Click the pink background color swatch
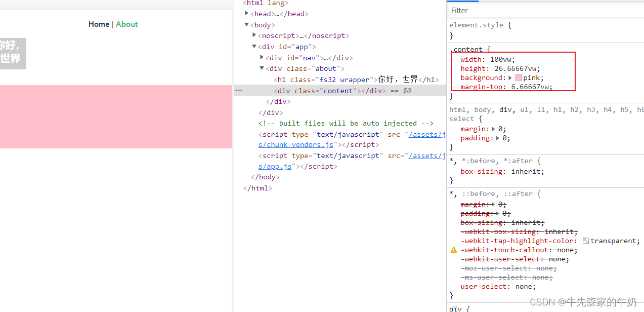This screenshot has height=312, width=644. (519, 78)
